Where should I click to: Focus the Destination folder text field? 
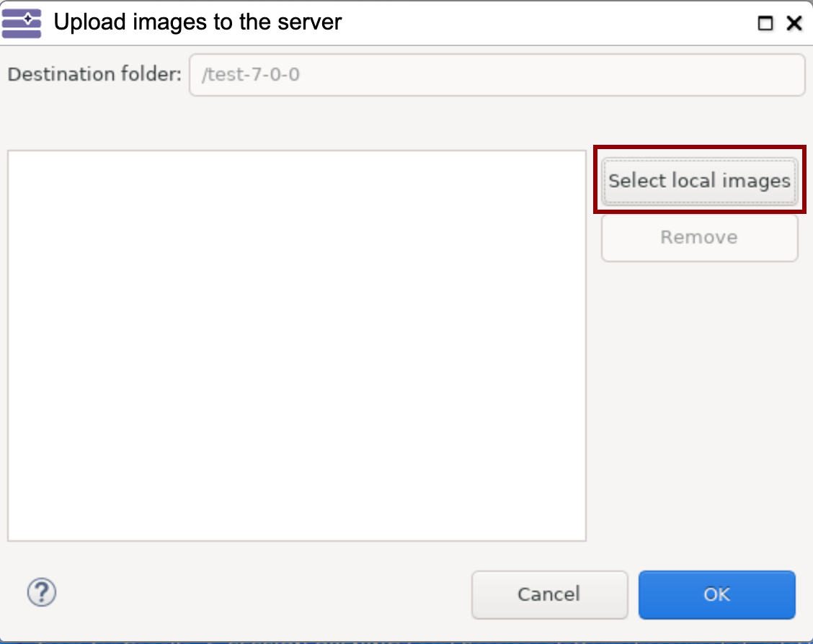point(497,75)
